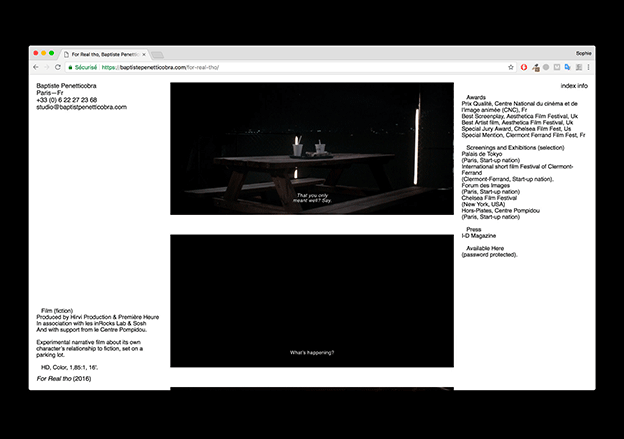Viewport: 624px width, 439px height.
Task: Click the red Opera-style extension icon
Action: tap(525, 67)
